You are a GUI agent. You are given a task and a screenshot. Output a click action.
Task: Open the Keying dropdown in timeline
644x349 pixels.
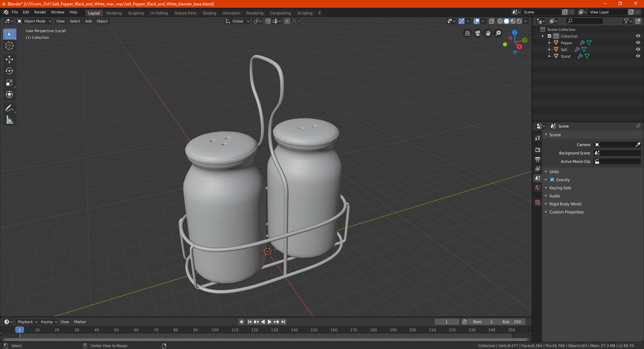[x=49, y=322]
